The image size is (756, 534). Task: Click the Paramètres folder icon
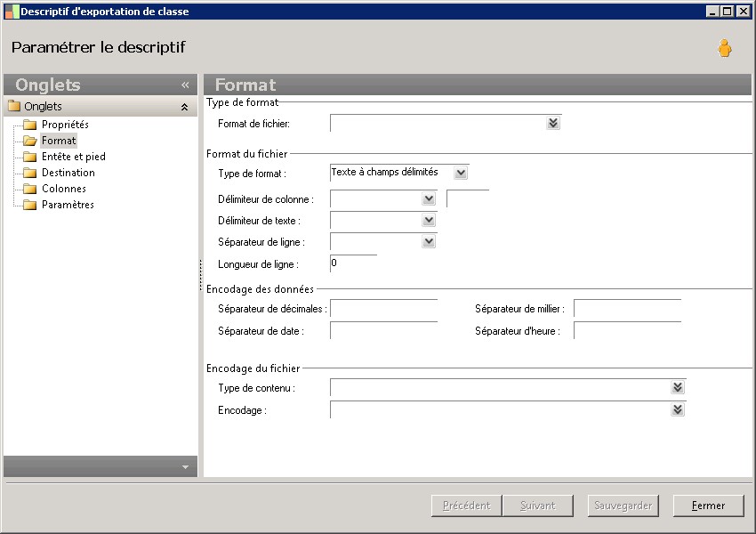(x=30, y=205)
